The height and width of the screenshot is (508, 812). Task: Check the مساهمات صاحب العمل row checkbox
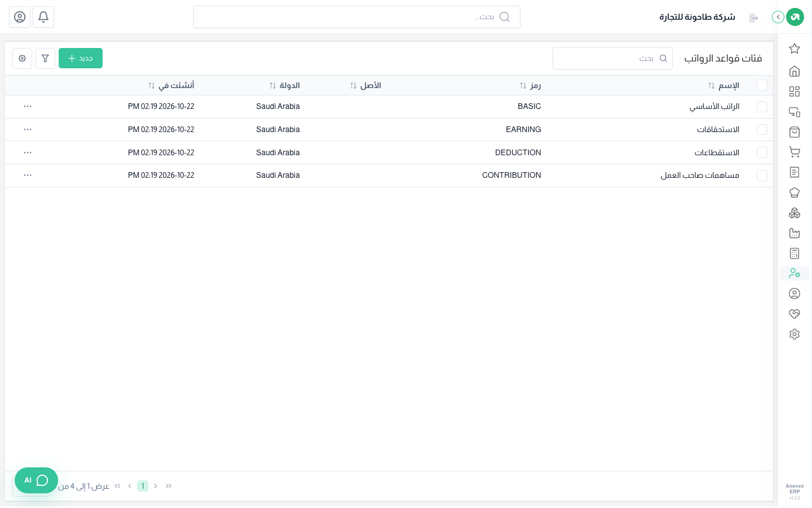click(762, 176)
